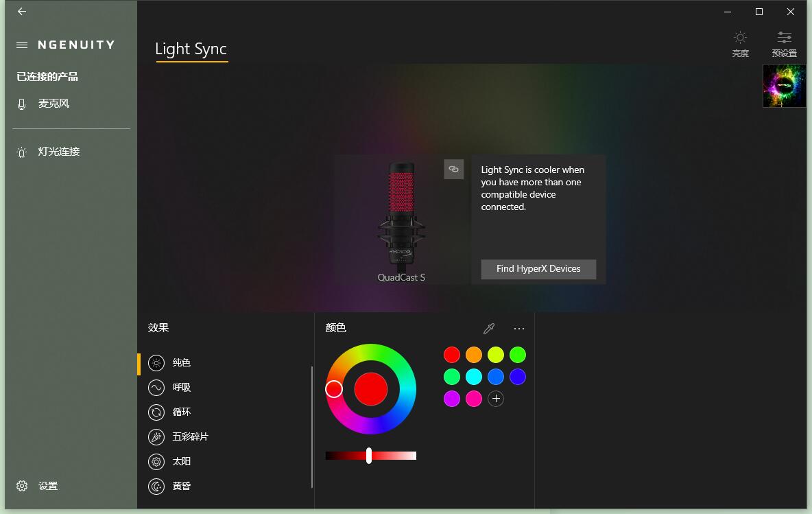812x514 pixels.
Task: Maximize the NGENUITY window
Action: tap(759, 12)
